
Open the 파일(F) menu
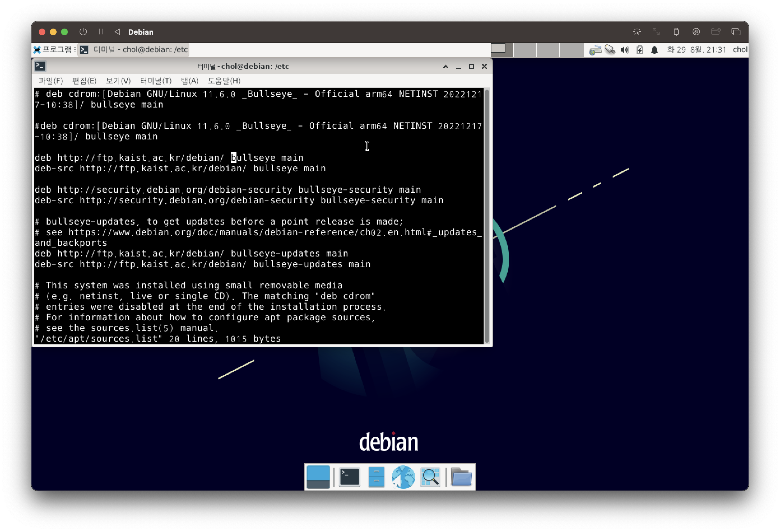[50, 81]
